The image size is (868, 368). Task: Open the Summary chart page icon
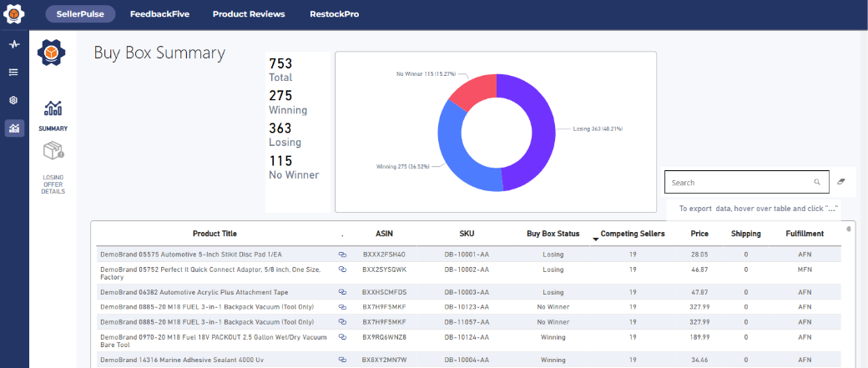tap(53, 108)
